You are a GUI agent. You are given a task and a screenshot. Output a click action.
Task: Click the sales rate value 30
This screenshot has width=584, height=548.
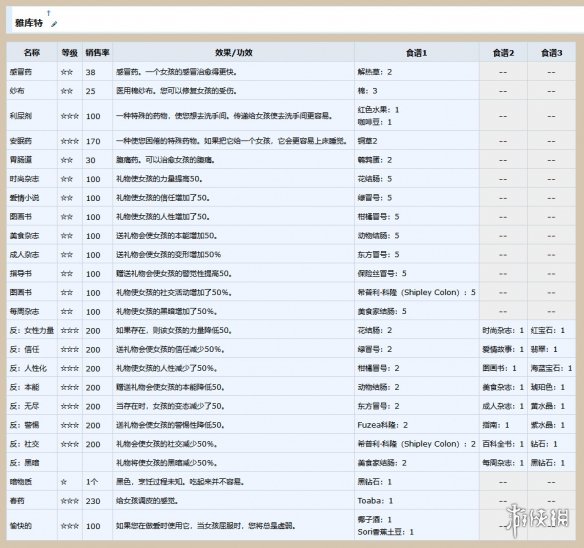[x=91, y=161]
